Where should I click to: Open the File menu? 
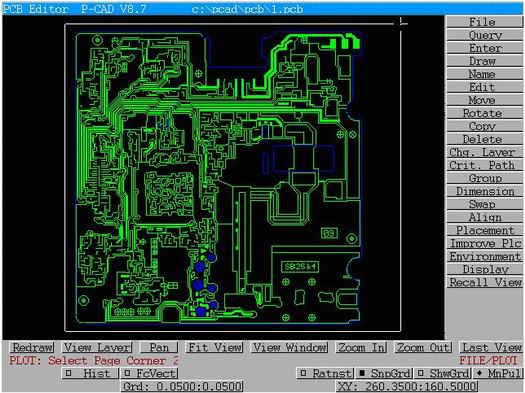484,22
